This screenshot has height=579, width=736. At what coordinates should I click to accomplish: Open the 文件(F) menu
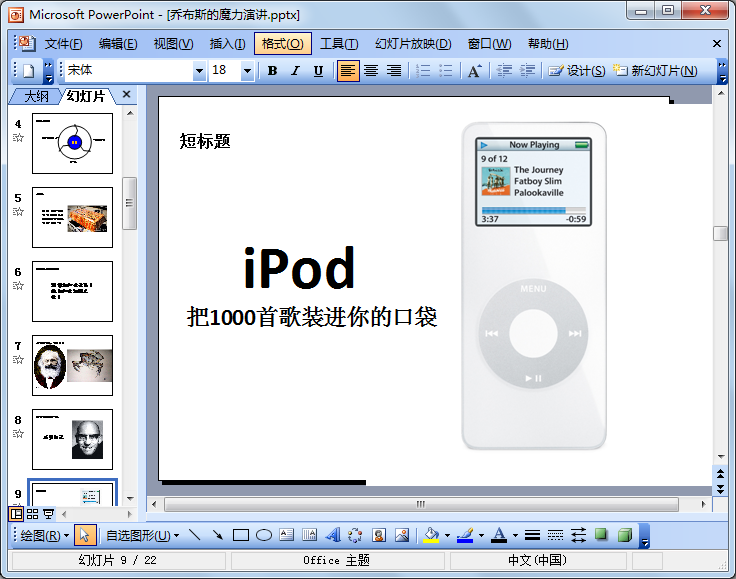pos(63,44)
